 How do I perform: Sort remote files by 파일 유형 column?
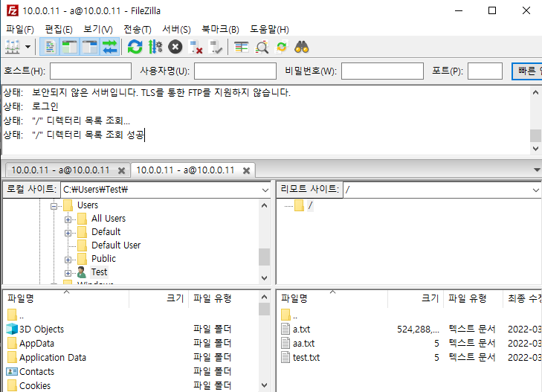point(473,298)
